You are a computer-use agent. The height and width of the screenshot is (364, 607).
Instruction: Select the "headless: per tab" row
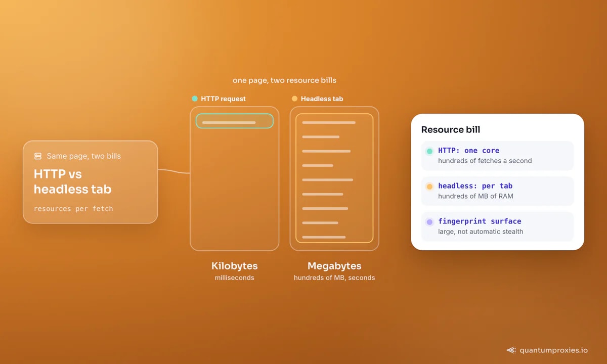(497, 191)
